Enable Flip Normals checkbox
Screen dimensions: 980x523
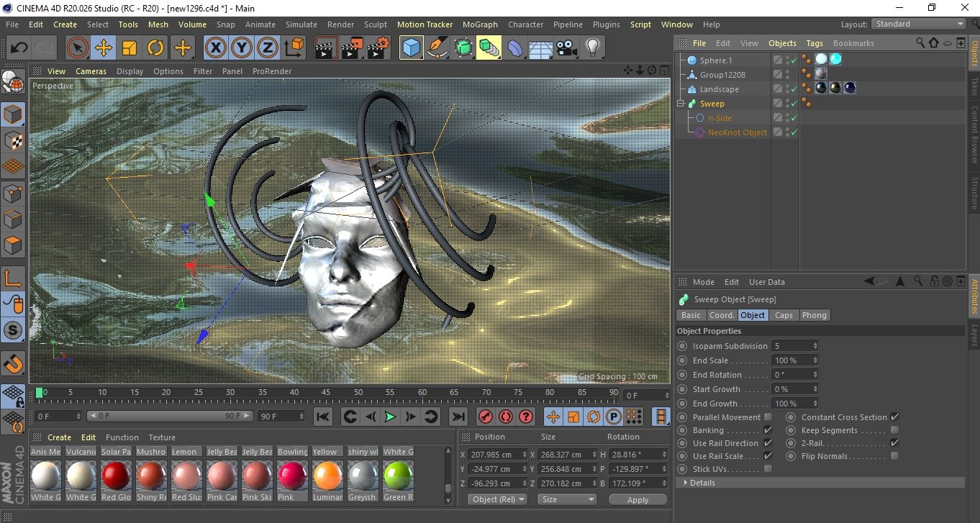point(894,456)
